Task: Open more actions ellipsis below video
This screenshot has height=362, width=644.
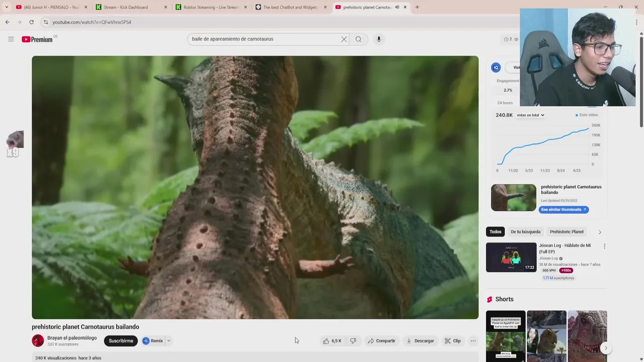Action: click(x=473, y=341)
